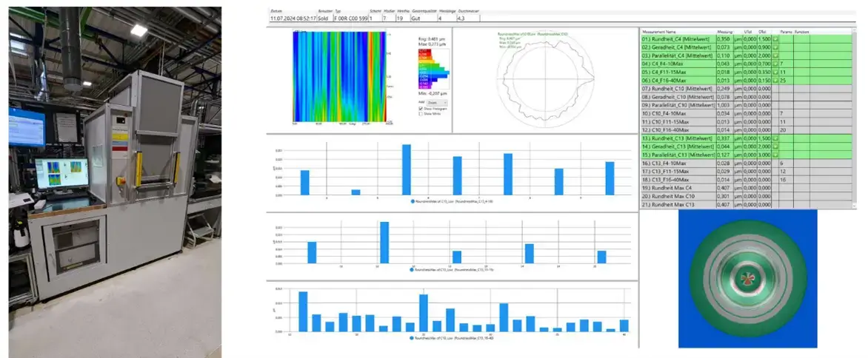
Task: Select the 16.) C13_F4-10Max row
Action: click(748, 163)
